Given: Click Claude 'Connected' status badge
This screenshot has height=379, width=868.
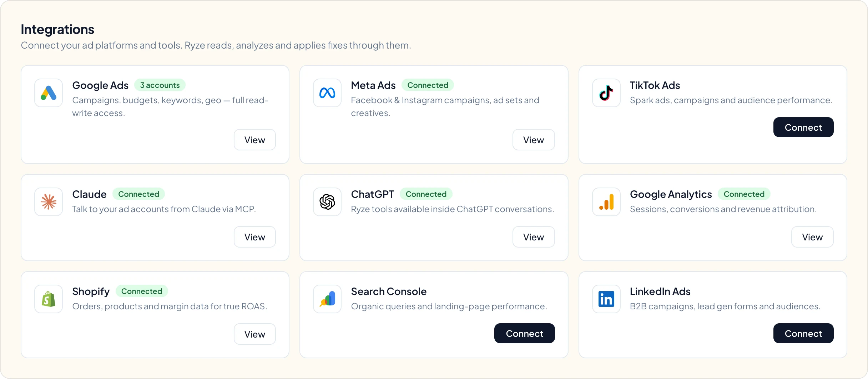Looking at the screenshot, I should pos(138,194).
